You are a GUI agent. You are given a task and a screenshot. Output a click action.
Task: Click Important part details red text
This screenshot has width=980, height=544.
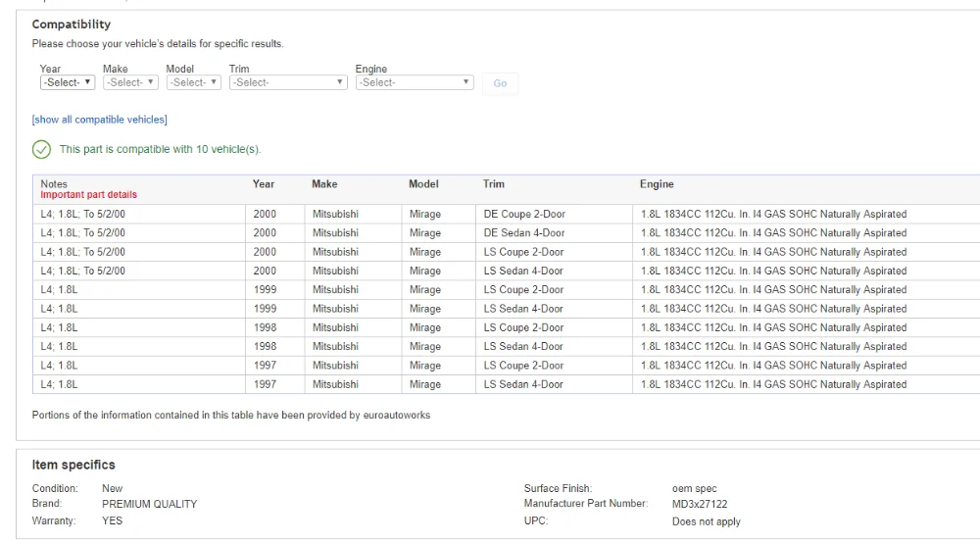[x=89, y=194]
